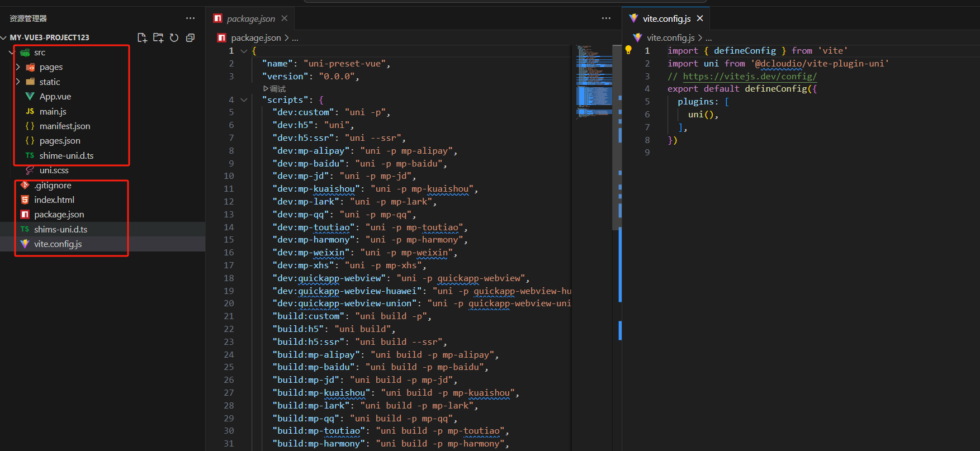Screen dimensions: 980x451
Task: Open shime-uni.d.ts file
Action: point(67,156)
